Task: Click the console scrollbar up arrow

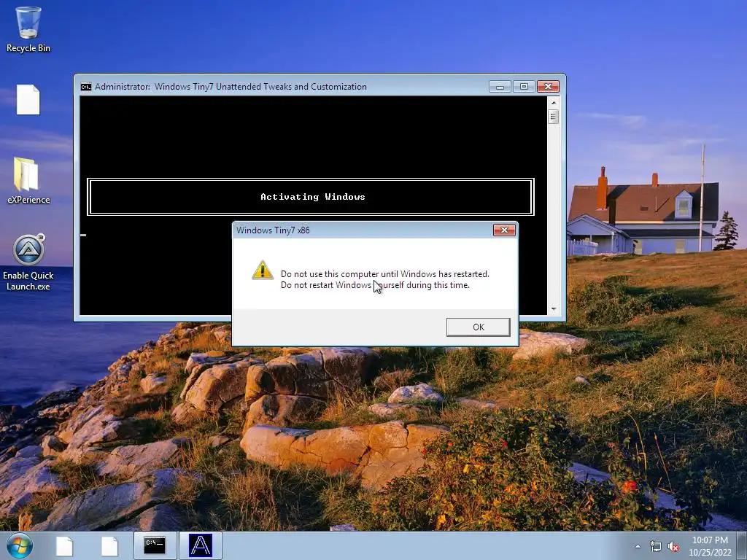Action: pos(553,102)
